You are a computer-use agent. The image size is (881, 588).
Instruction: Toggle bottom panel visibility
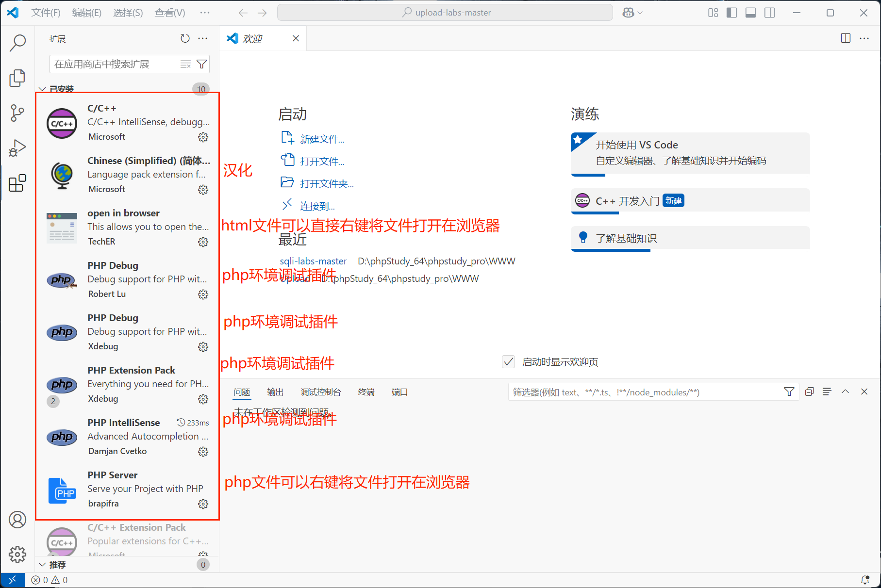click(x=751, y=13)
